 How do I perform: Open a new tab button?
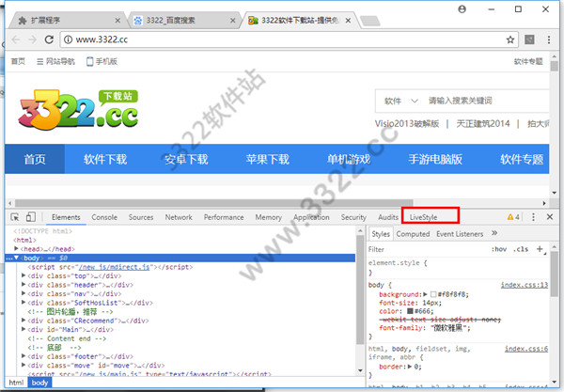click(370, 21)
